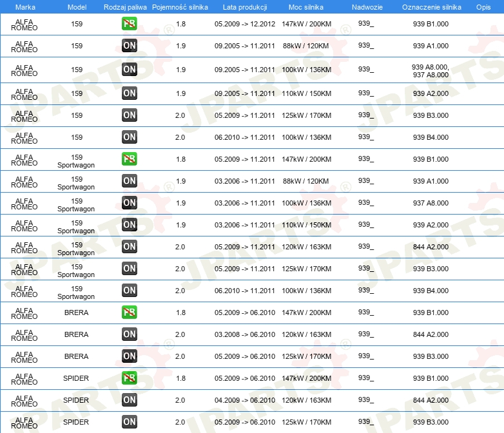Click ON diesel icon in the 939 A8.000, 937 A8.000 row

click(x=129, y=70)
